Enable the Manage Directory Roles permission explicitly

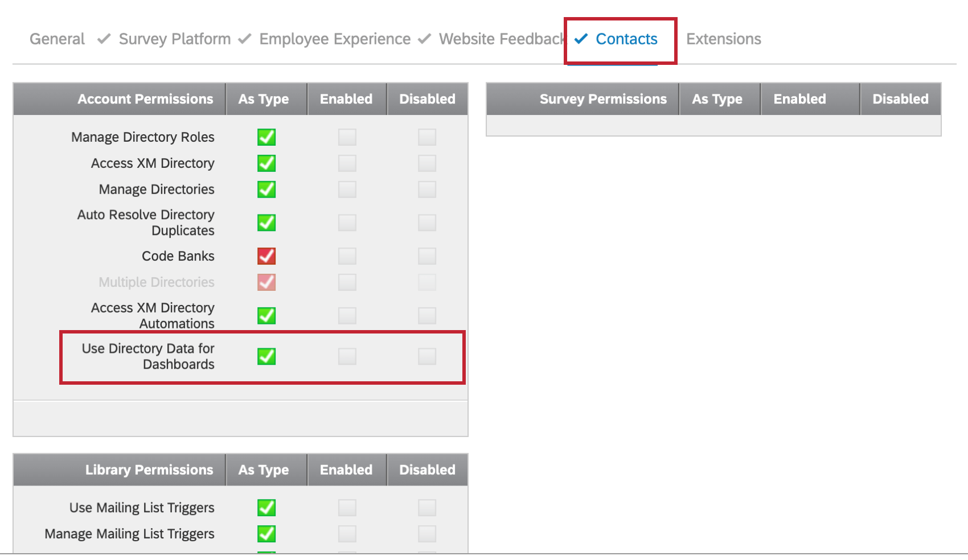click(x=347, y=137)
